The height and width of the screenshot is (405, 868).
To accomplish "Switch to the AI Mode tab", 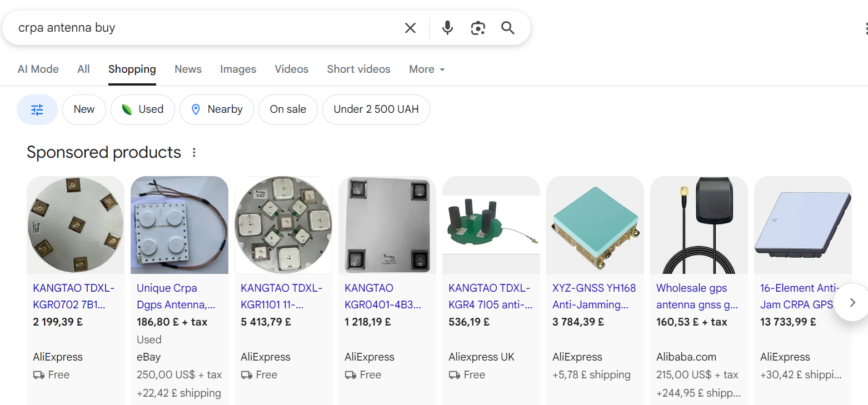I will [x=38, y=69].
